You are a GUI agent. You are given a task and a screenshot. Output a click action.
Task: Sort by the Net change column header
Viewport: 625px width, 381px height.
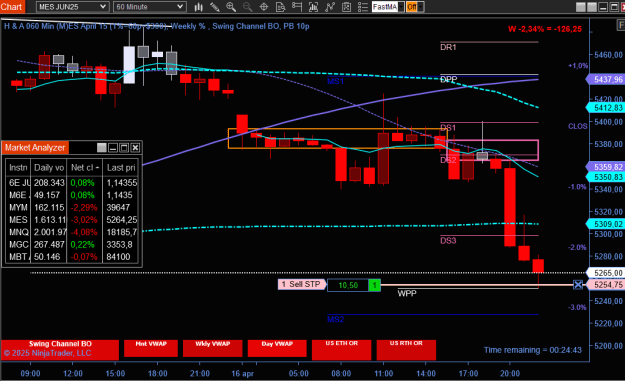pyautogui.click(x=85, y=167)
